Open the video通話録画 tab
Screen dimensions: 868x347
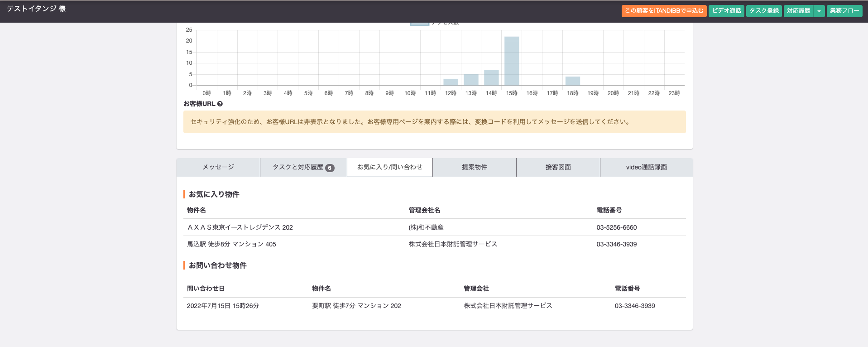(647, 167)
